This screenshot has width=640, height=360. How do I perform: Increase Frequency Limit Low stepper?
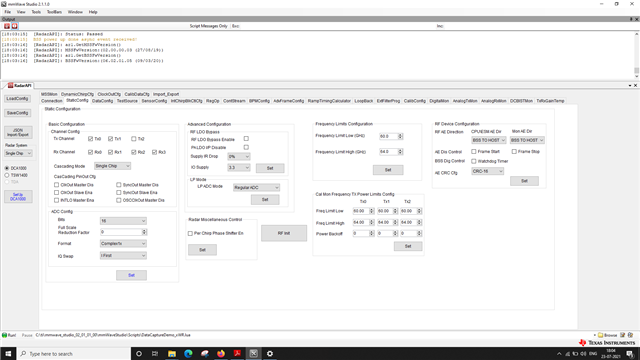coord(400,135)
